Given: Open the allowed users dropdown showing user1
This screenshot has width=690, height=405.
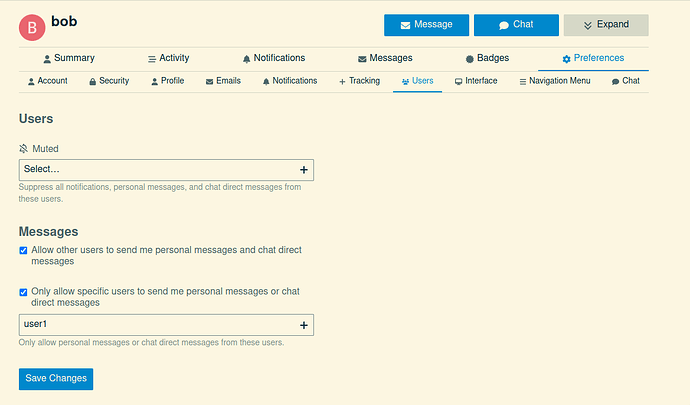Looking at the screenshot, I should 166,325.
